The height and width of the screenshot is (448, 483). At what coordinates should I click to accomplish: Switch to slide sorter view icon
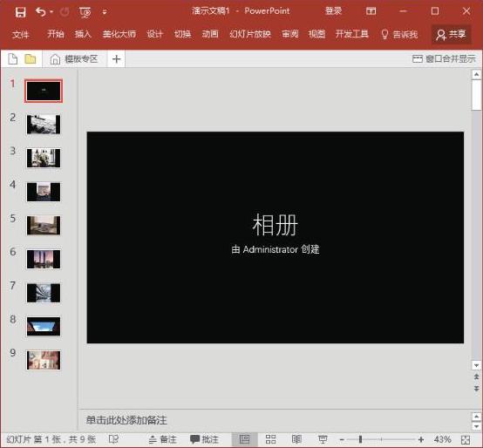270,439
